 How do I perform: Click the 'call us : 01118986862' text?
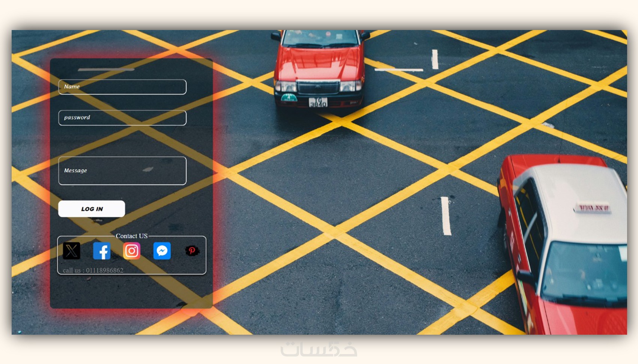93,270
